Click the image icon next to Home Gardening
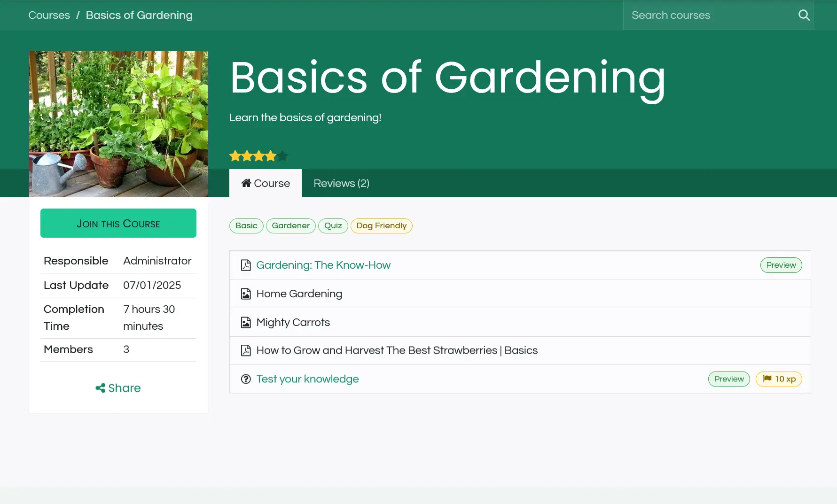This screenshot has width=837, height=504. click(x=246, y=294)
